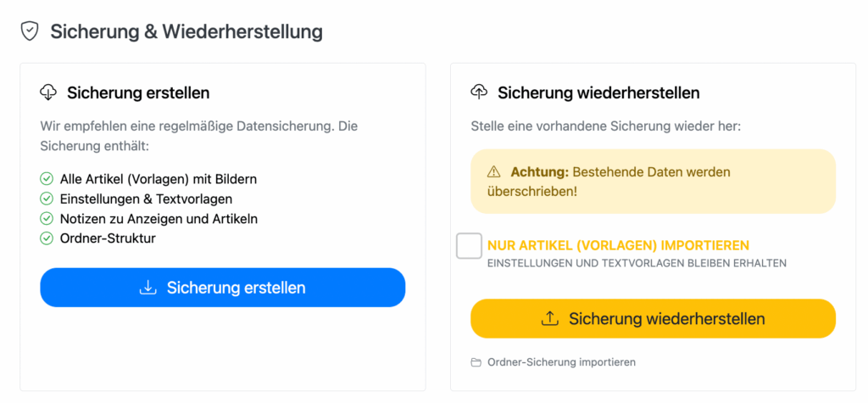Click the green checkmark next to Alle Artikel
Viewport: 868px width, 403px height.
coord(47,179)
